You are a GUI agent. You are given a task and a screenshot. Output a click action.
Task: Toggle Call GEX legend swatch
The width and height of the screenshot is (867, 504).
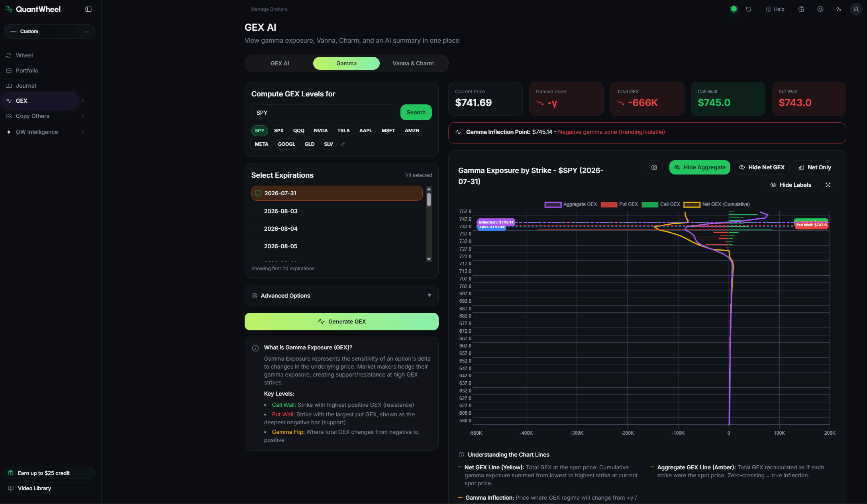click(x=650, y=204)
